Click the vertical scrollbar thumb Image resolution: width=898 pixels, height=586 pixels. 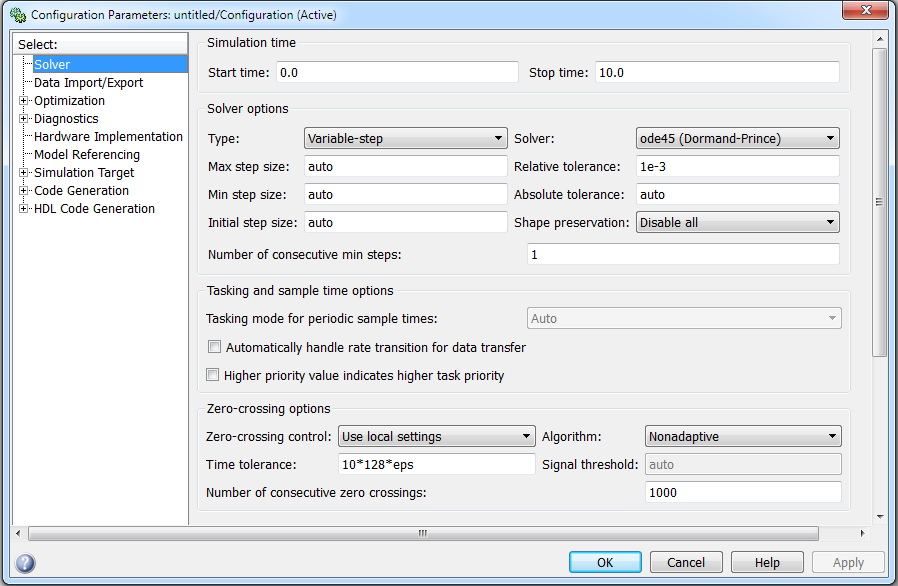pyautogui.click(x=879, y=202)
